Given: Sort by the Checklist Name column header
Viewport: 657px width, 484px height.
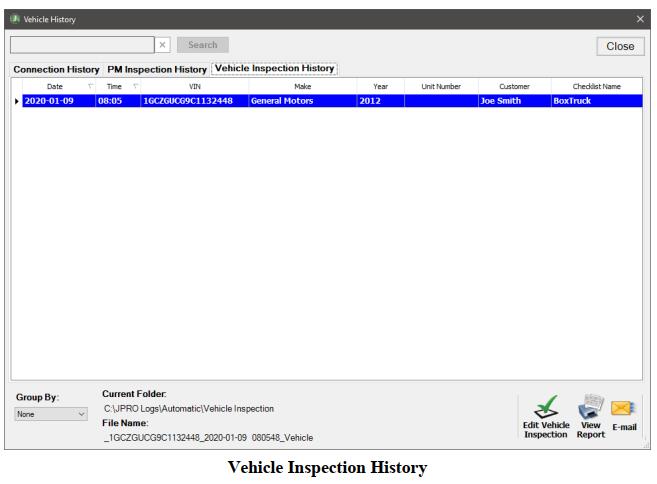Looking at the screenshot, I should (597, 86).
